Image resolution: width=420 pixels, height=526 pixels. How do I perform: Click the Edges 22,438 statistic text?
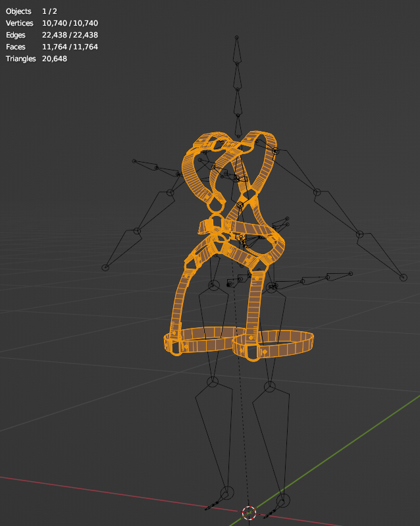click(52, 35)
